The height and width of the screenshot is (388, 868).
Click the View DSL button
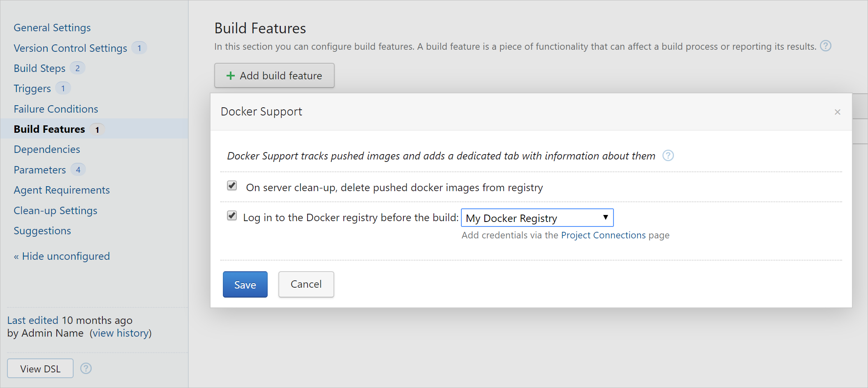pyautogui.click(x=40, y=368)
